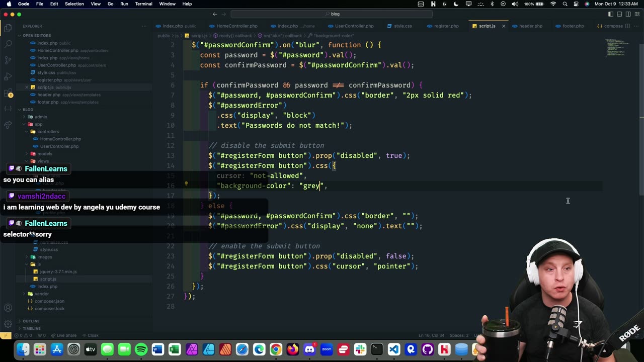644x362 pixels.
Task: Open the Run and Debug view
Action: point(8,76)
